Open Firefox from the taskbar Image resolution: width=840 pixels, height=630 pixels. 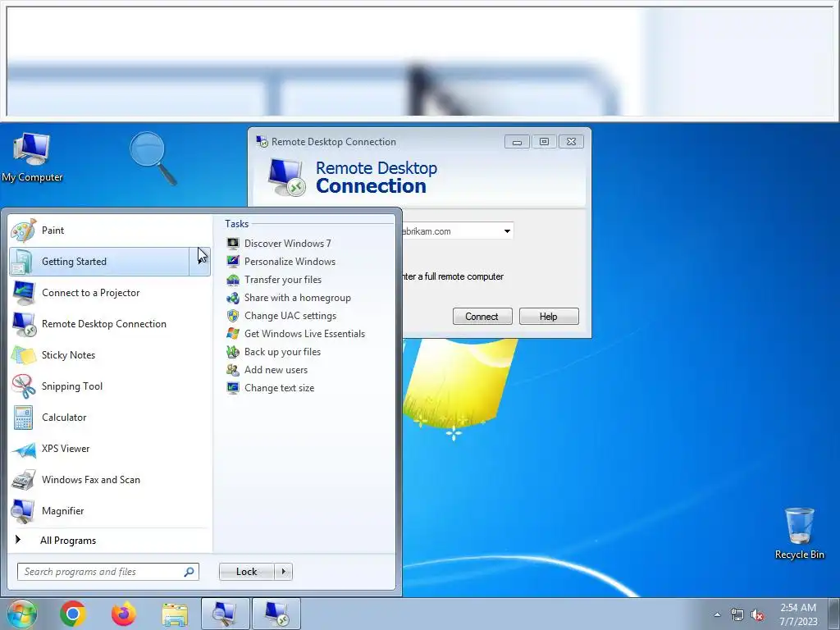coord(124,614)
